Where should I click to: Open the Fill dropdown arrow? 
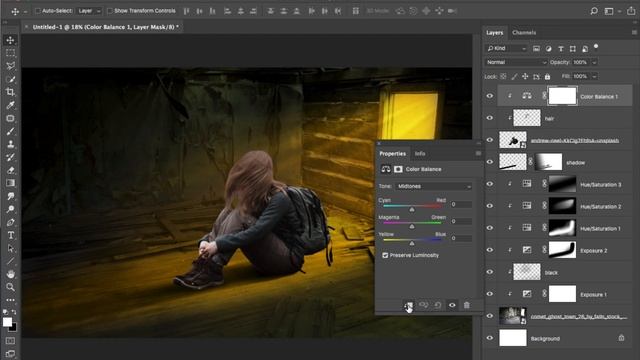[x=594, y=76]
